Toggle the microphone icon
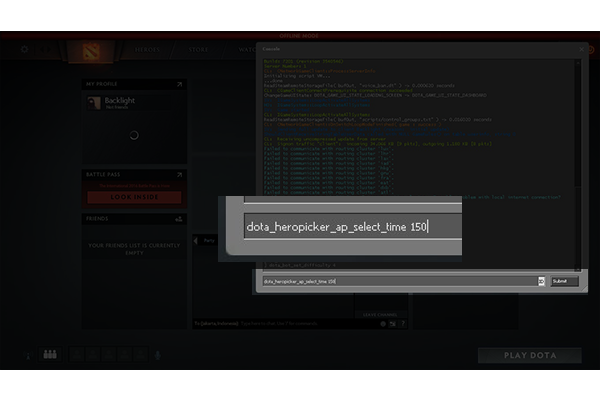This screenshot has height=400, width=600. [x=158, y=356]
